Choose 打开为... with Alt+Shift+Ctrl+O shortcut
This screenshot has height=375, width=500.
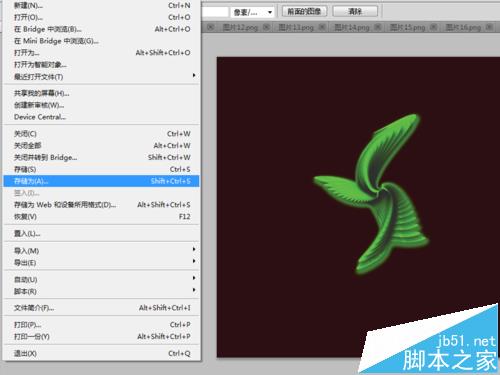[101, 53]
